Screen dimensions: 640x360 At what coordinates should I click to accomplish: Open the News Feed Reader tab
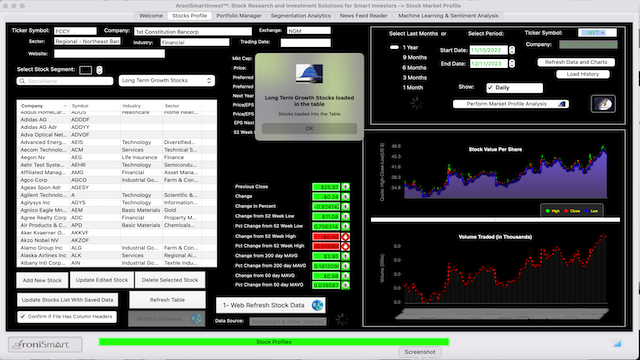364,16
